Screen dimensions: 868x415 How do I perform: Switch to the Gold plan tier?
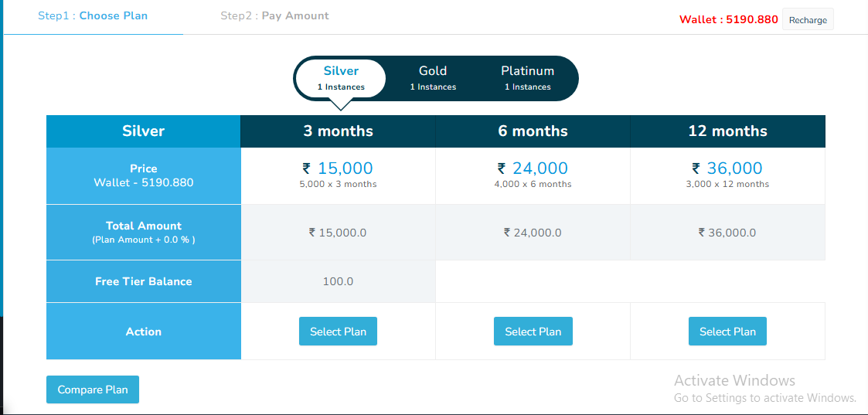433,78
